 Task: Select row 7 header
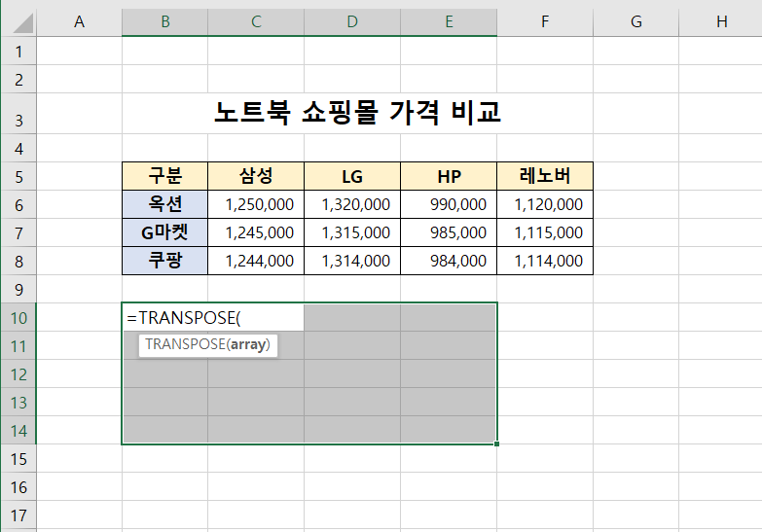[x=18, y=232]
